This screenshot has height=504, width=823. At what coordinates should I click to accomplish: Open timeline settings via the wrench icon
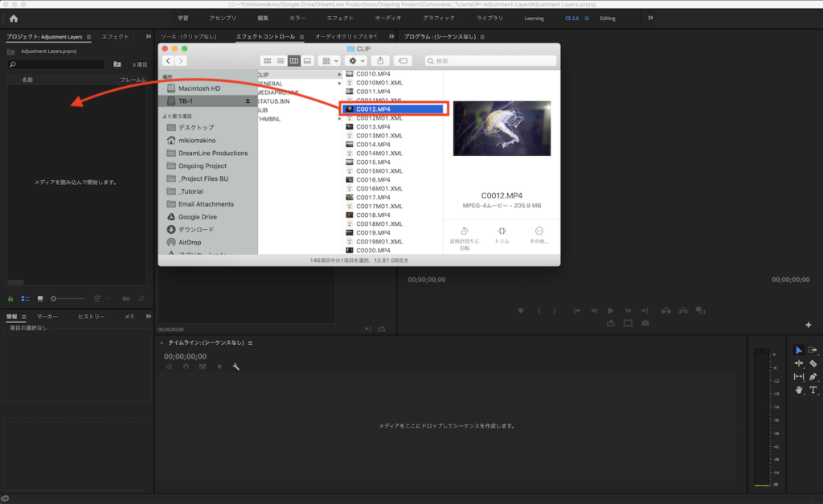coord(235,367)
